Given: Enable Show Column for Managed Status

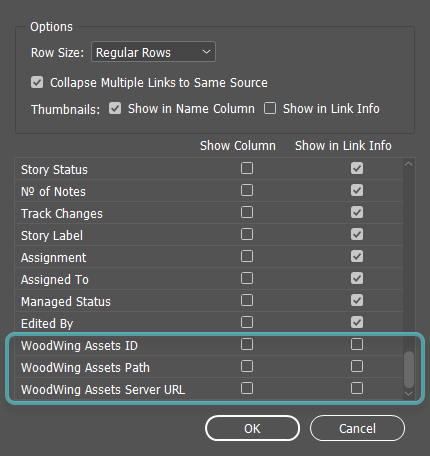Looking at the screenshot, I should coord(247,300).
